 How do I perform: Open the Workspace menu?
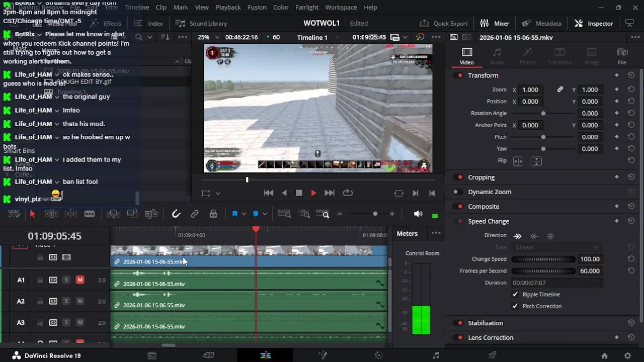coord(341,8)
